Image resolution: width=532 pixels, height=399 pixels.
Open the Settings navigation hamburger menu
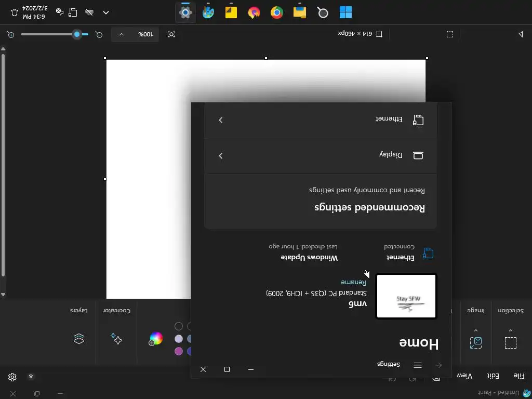point(418,365)
